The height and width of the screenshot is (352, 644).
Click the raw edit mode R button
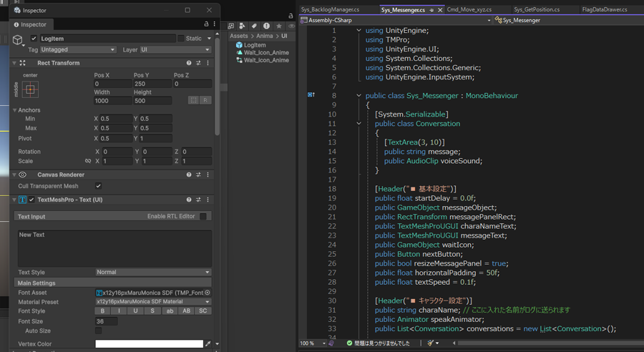tap(205, 100)
